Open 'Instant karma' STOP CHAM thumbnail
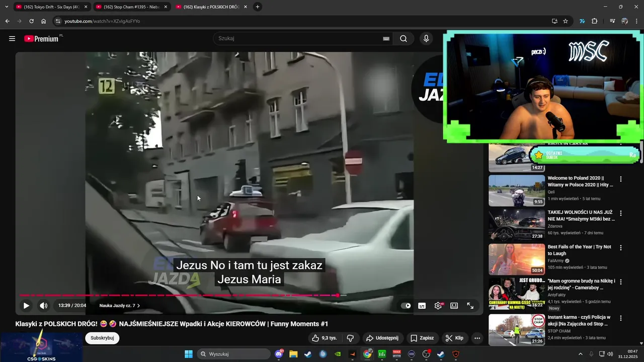Image resolution: width=644 pixels, height=362 pixels. 517,330
